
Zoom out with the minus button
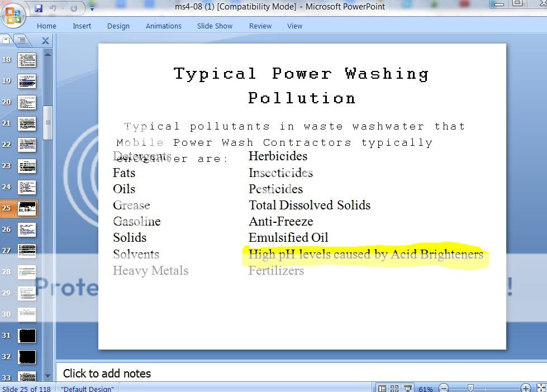pyautogui.click(x=444, y=388)
